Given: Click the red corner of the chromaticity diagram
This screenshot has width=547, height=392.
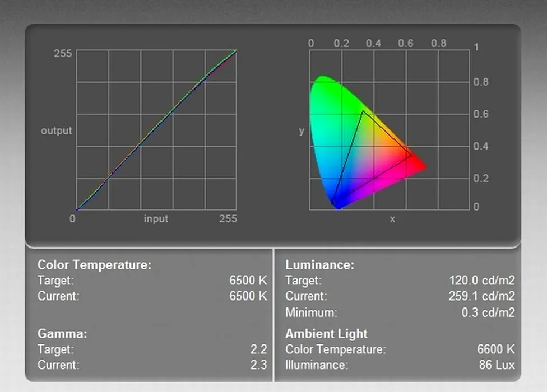Looking at the screenshot, I should [421, 166].
